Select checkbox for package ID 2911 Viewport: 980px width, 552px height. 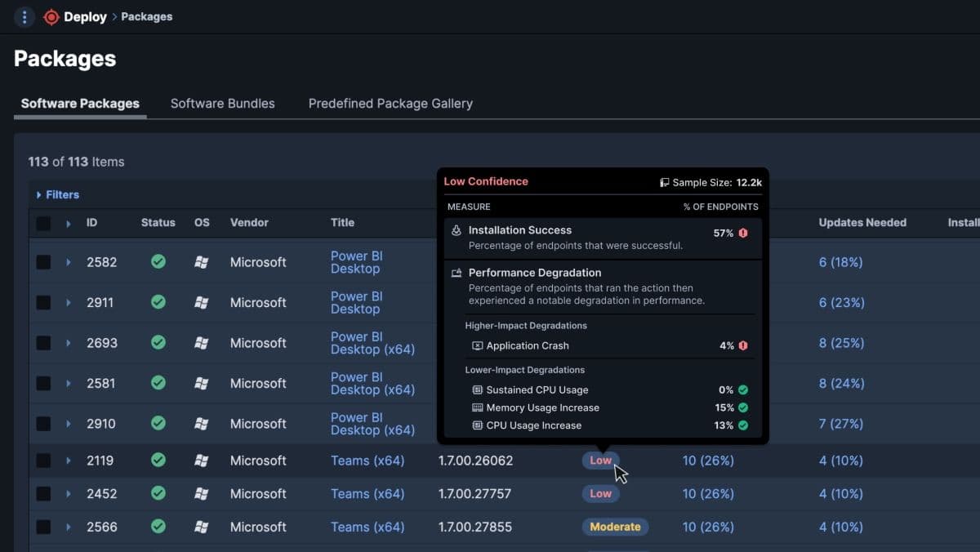[43, 302]
